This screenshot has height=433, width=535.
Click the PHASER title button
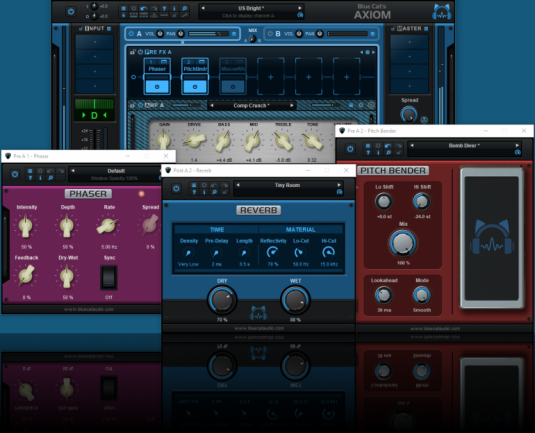pos(88,194)
